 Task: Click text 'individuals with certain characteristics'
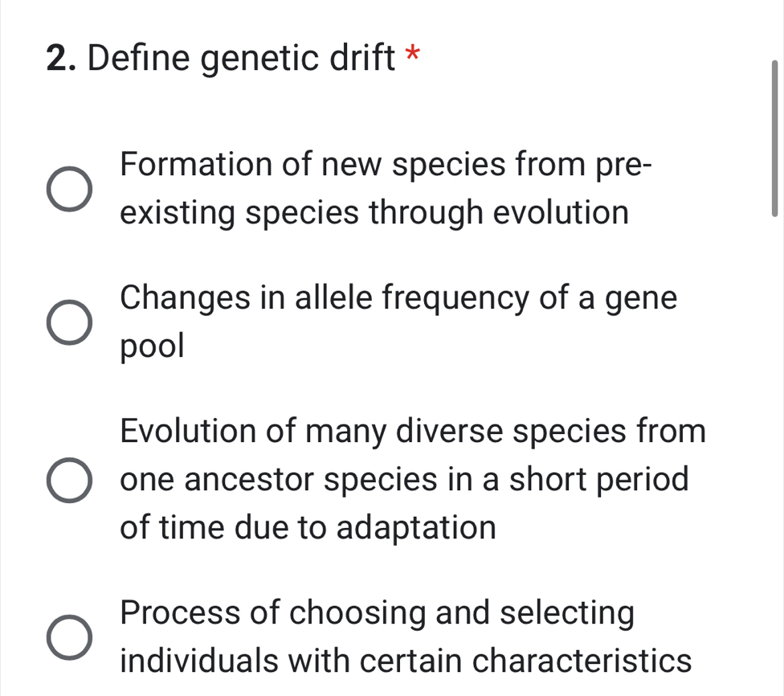point(405,661)
